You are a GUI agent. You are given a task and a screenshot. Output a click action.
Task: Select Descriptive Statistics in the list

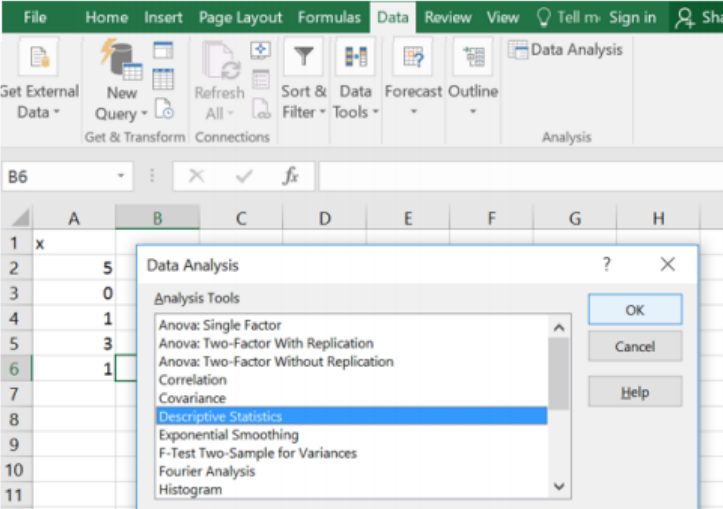click(351, 416)
